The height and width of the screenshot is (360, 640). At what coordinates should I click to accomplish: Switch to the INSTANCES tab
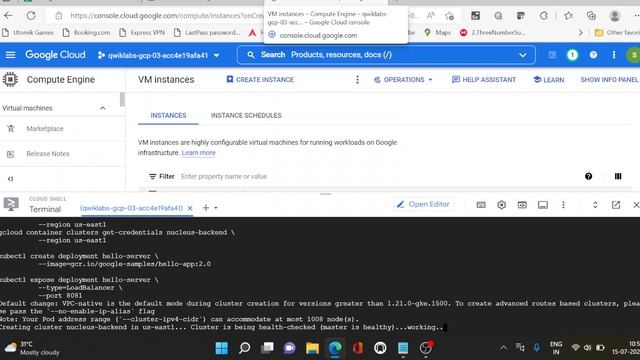(x=168, y=116)
